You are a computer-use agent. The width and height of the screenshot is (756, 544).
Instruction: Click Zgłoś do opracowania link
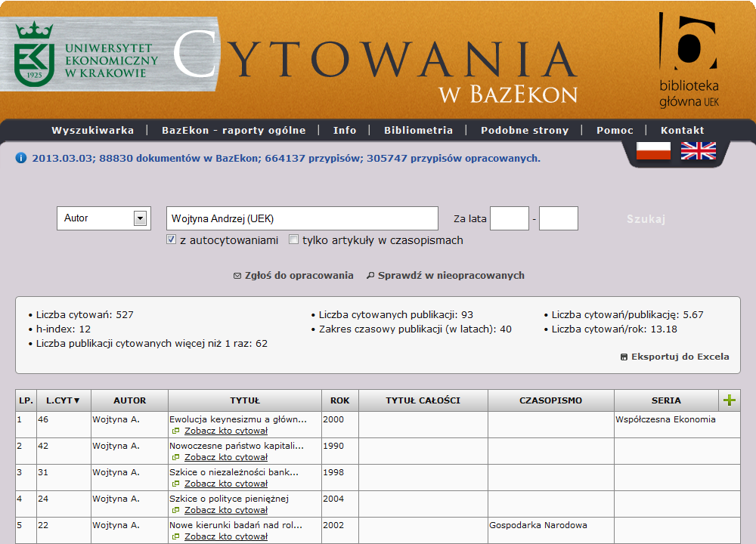299,276
